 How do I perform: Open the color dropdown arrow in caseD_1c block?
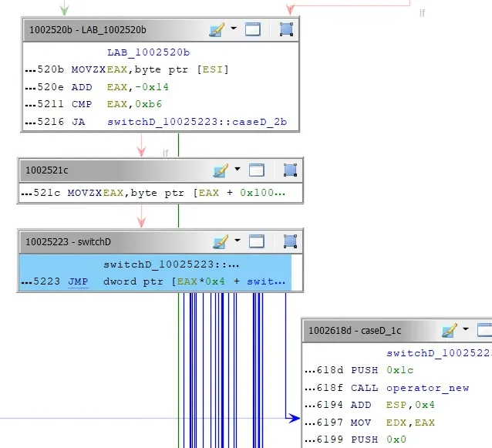point(466,328)
